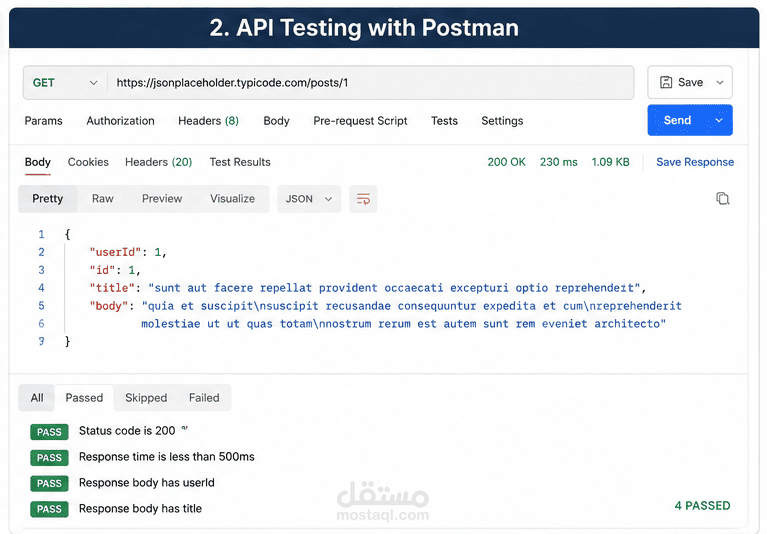
Task: Open the Tests tab
Action: click(x=444, y=121)
